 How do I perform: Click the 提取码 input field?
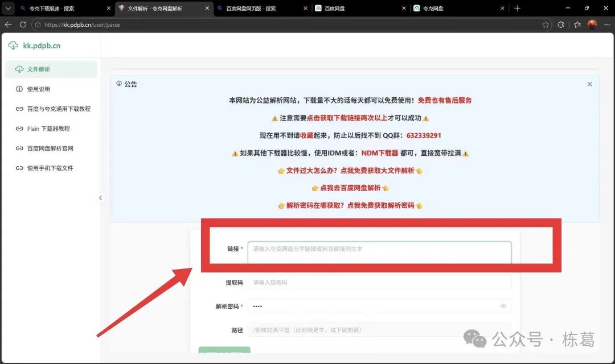(x=379, y=282)
